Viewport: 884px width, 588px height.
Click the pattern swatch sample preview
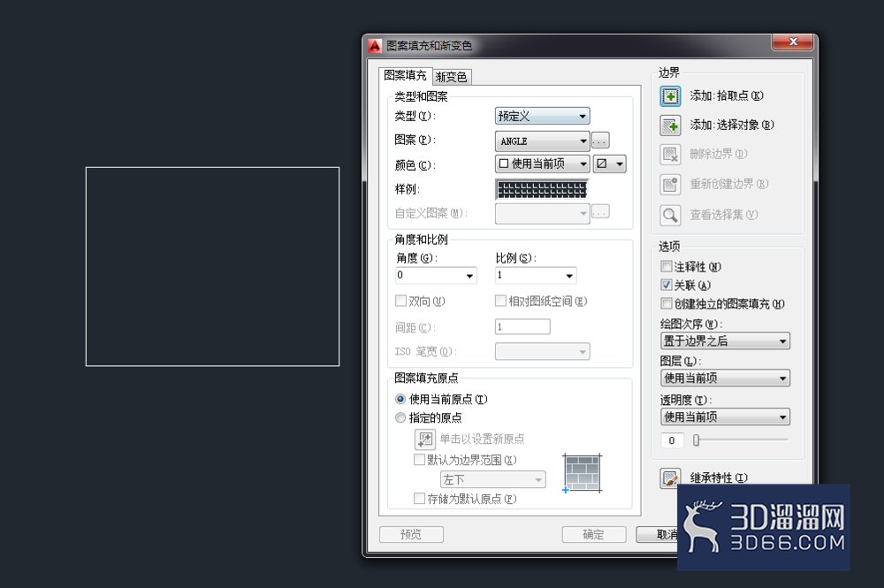542,189
